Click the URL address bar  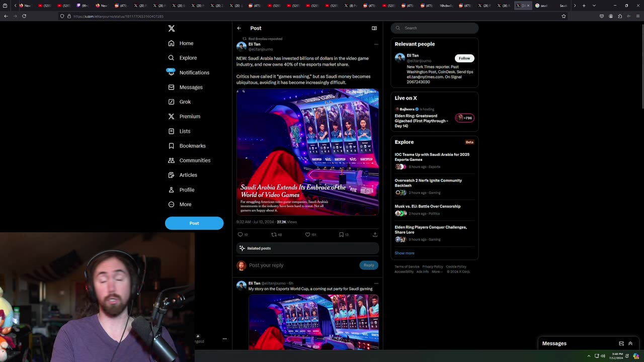coord(312,16)
